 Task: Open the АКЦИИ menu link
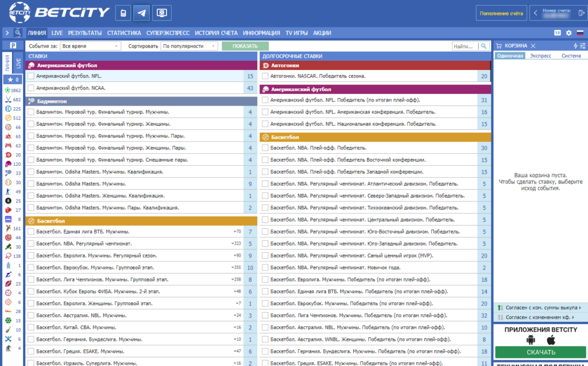(322, 33)
